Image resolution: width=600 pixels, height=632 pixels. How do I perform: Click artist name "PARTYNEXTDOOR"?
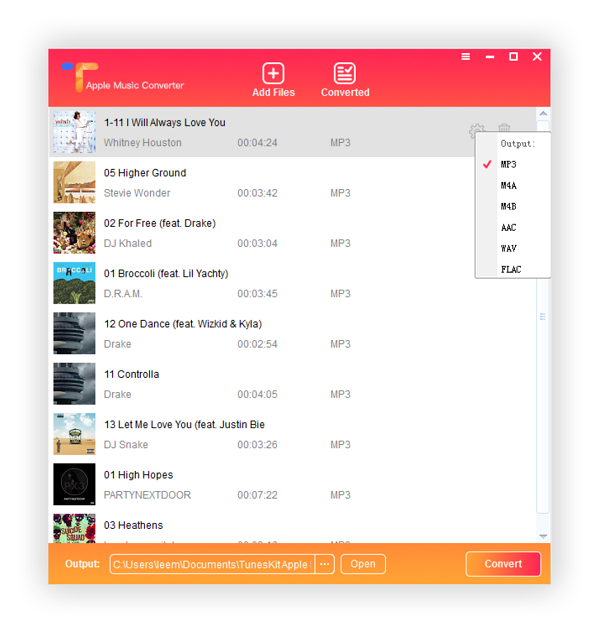point(147,495)
